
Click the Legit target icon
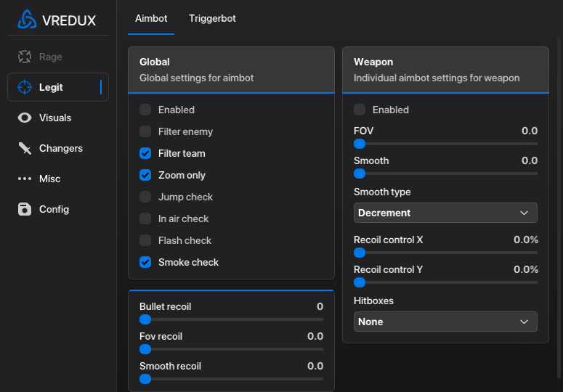25,87
